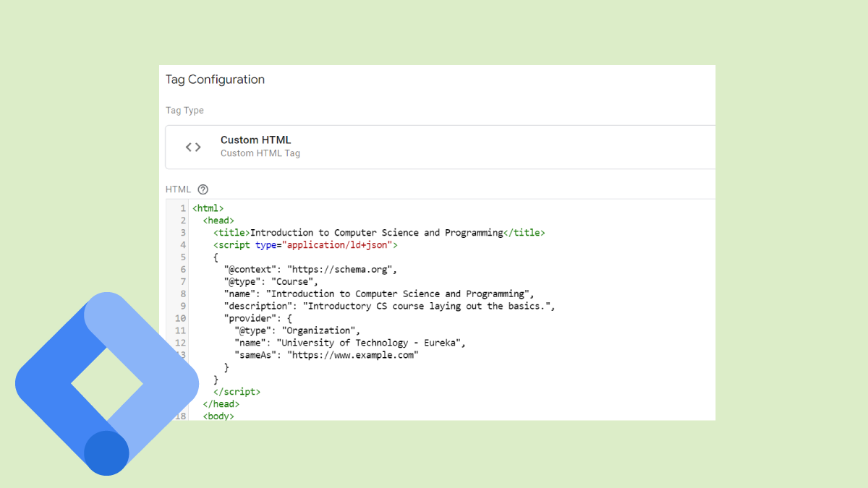
Task: Click the <body> tag line
Action: 218,416
